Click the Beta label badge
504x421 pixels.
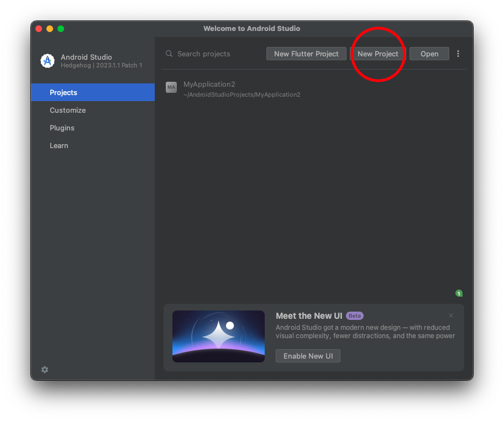355,316
